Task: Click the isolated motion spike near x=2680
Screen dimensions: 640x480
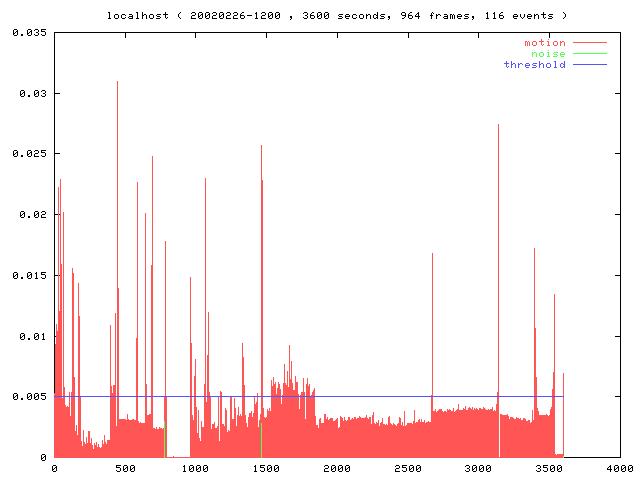Action: (x=432, y=256)
